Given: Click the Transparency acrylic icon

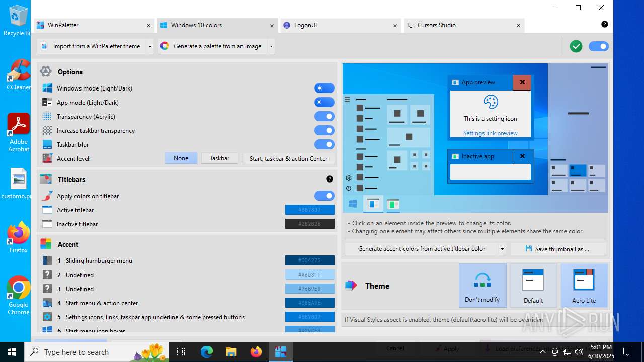Looking at the screenshot, I should 47,116.
